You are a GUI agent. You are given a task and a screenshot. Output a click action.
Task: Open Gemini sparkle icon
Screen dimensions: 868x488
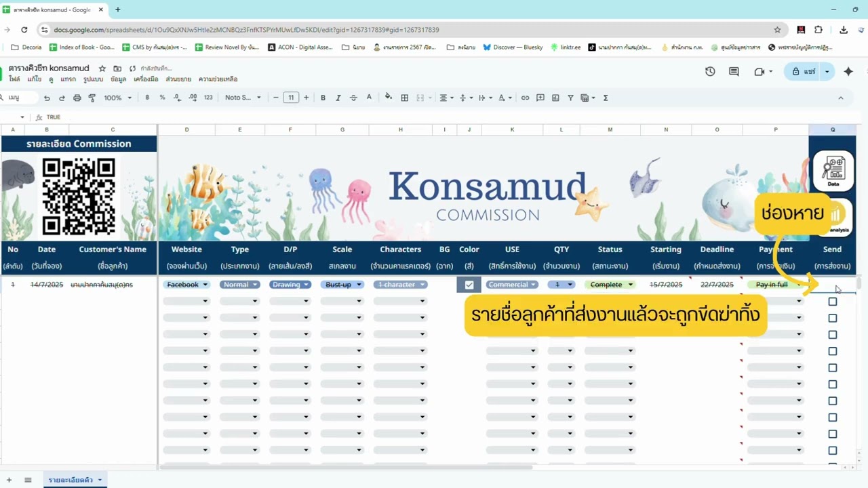(848, 71)
